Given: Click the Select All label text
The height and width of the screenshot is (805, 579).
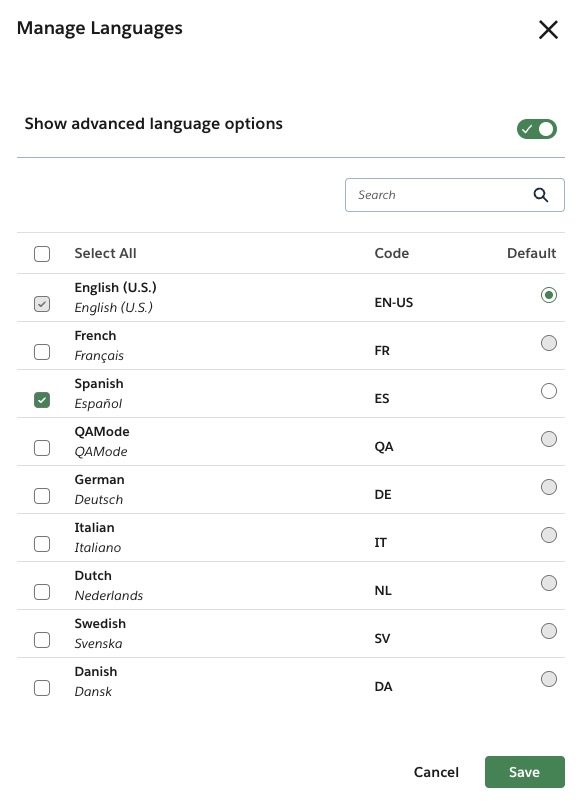Looking at the screenshot, I should click(105, 253).
